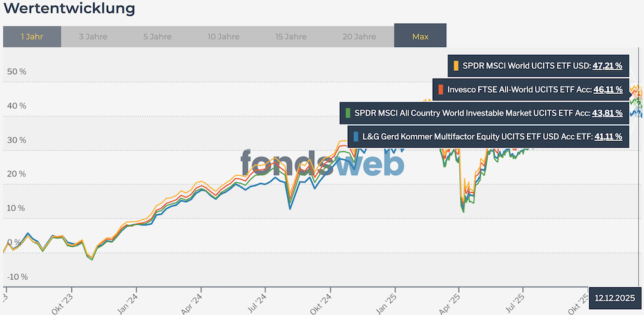Click the 46,11 % value in tooltip

(609, 90)
